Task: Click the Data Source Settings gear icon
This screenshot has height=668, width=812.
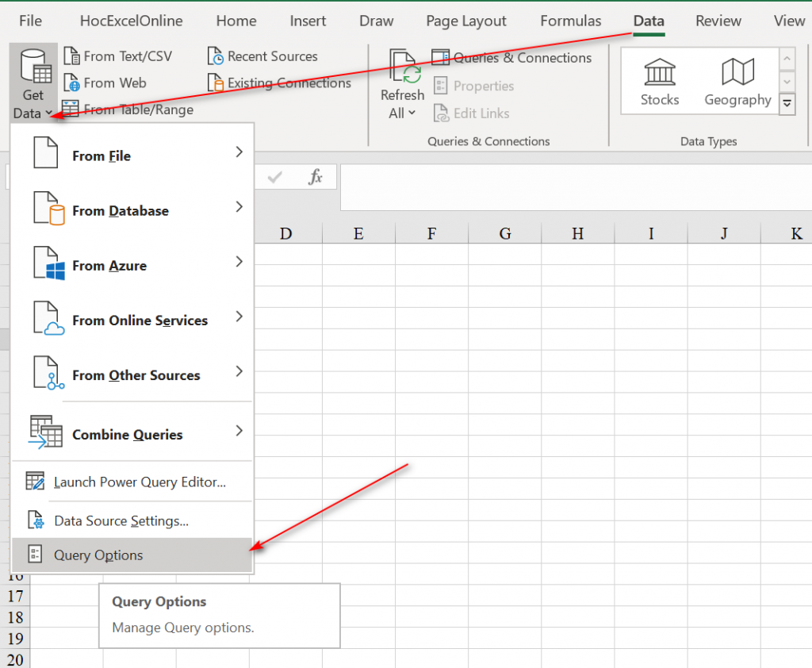Action: (35, 520)
